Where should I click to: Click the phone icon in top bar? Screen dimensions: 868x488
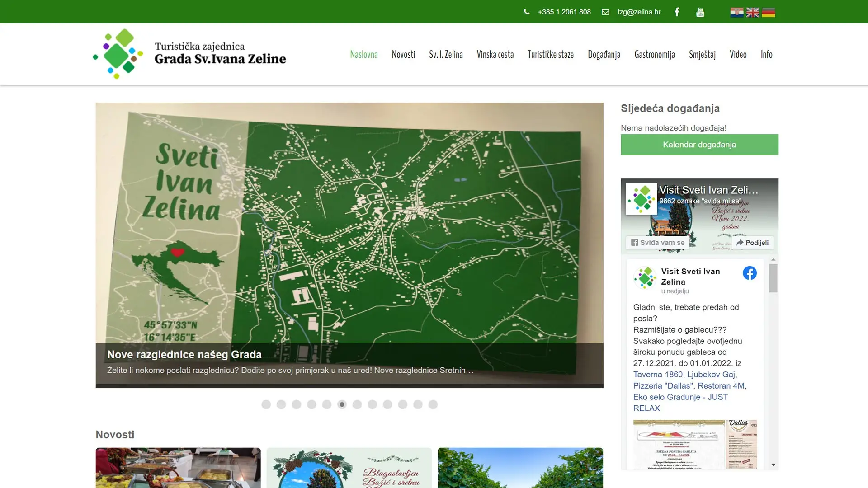[526, 12]
